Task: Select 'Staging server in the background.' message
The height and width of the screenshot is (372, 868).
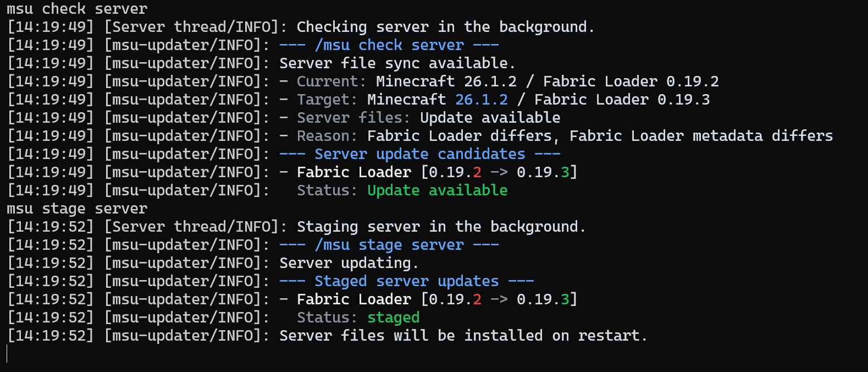Action: [x=441, y=227]
